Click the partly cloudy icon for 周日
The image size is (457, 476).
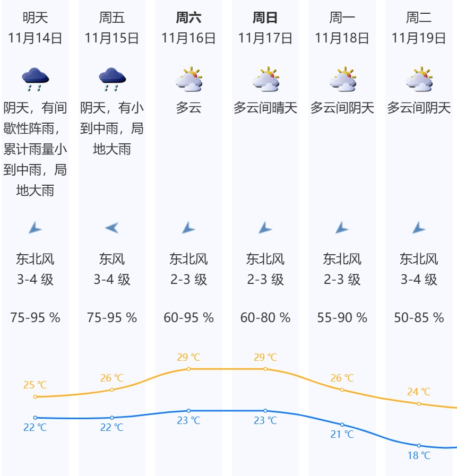pyautogui.click(x=265, y=80)
